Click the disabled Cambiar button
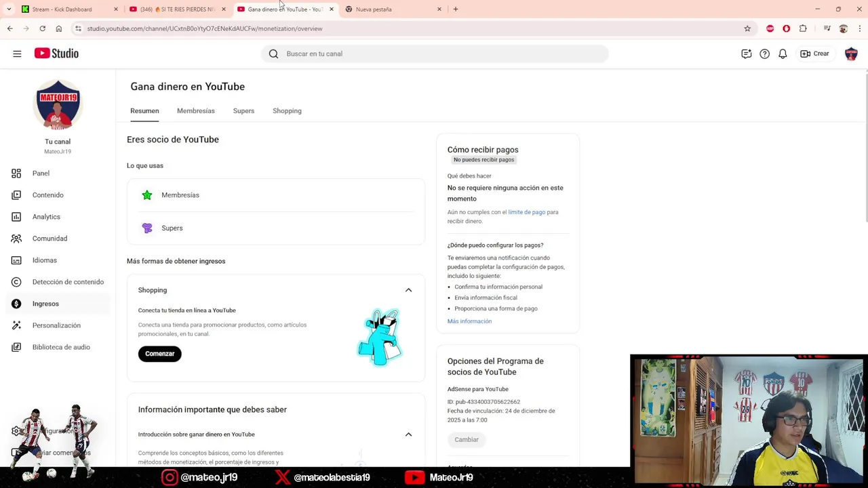Viewport: 868px width, 488px height. pyautogui.click(x=467, y=440)
